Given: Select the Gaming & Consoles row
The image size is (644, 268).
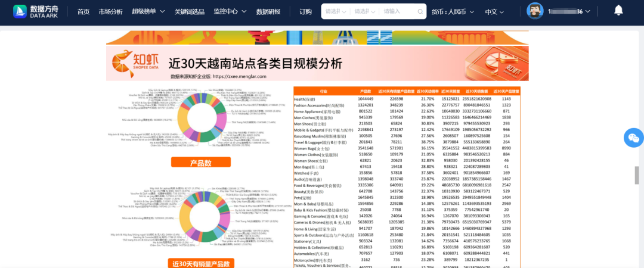Looking at the screenshot, I should click(x=407, y=216).
